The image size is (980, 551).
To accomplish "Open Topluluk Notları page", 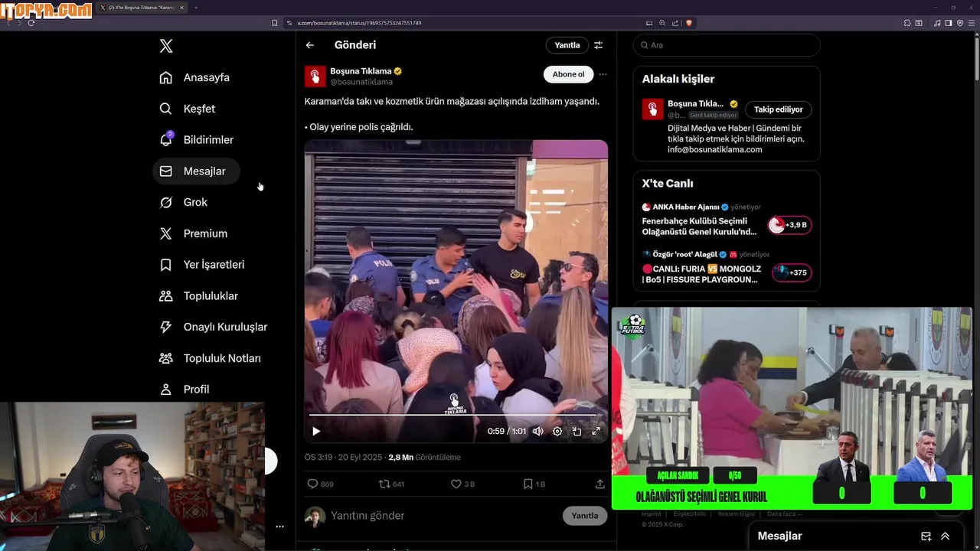I will point(211,358).
